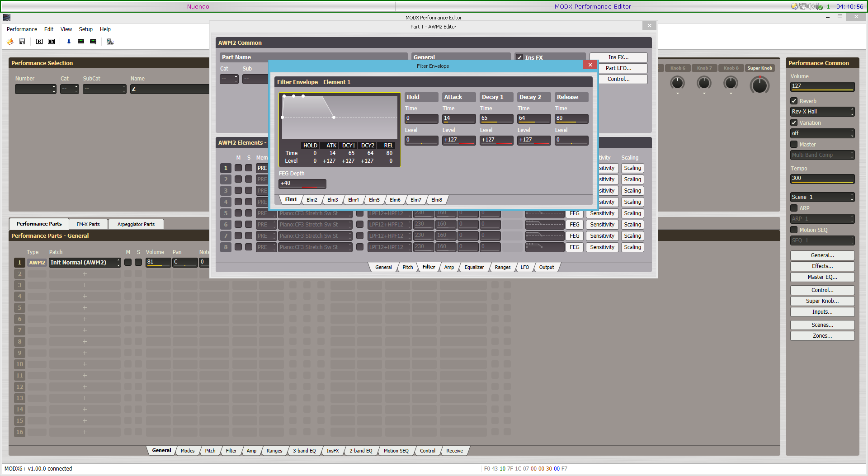Screen dimensions: 868x476
Task: Adjust the FEG Depth +40 slider
Action: 302,184
